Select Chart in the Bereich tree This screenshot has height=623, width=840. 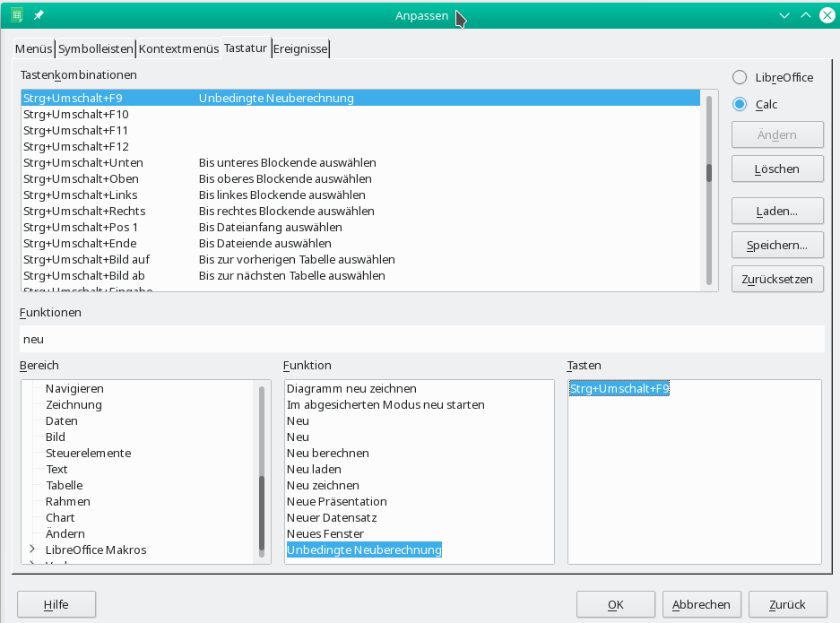(x=60, y=517)
